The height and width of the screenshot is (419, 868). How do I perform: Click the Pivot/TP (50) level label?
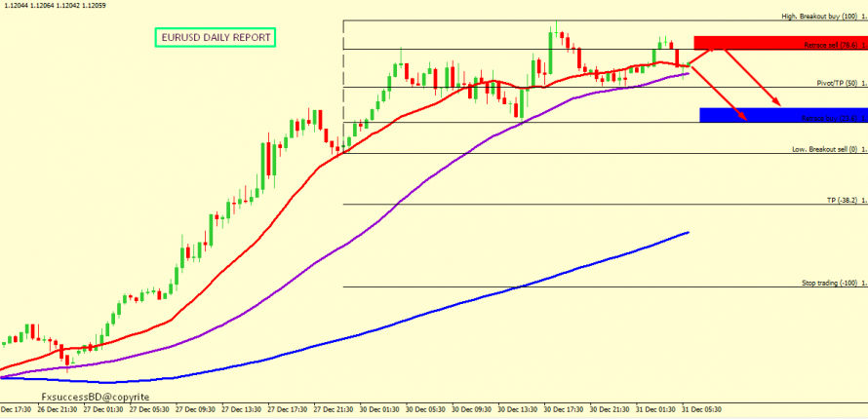[x=836, y=84]
